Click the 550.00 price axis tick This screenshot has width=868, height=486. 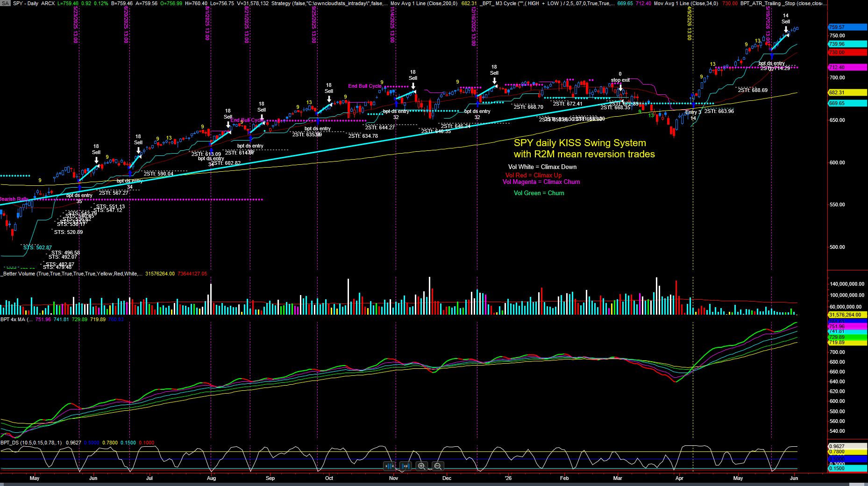tap(837, 204)
